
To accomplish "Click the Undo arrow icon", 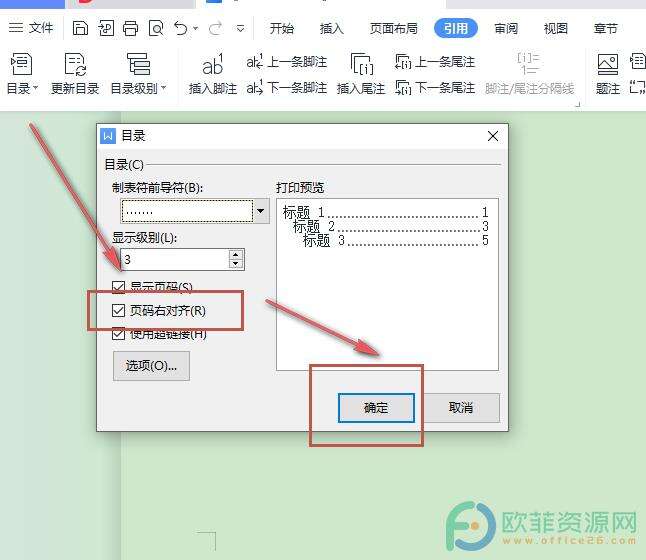I will (180, 28).
